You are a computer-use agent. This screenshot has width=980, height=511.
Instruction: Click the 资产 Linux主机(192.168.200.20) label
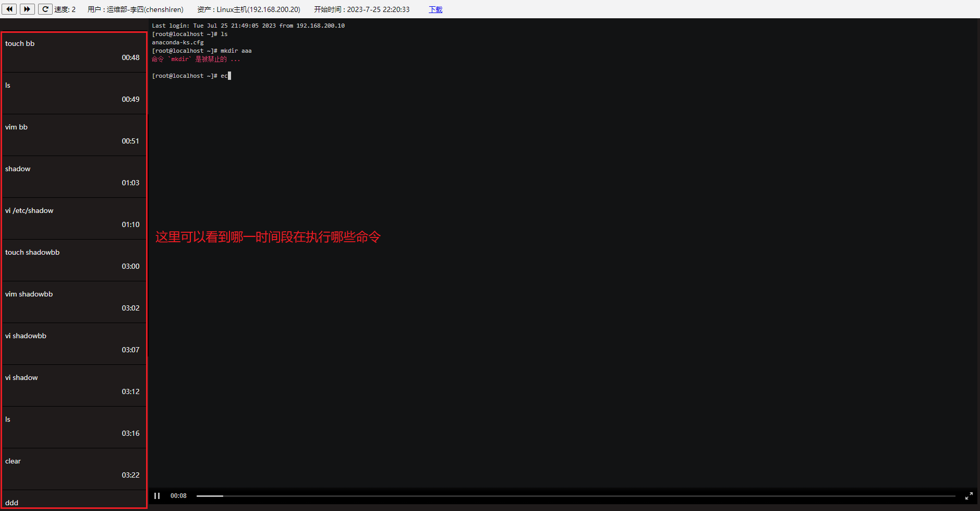tap(249, 9)
